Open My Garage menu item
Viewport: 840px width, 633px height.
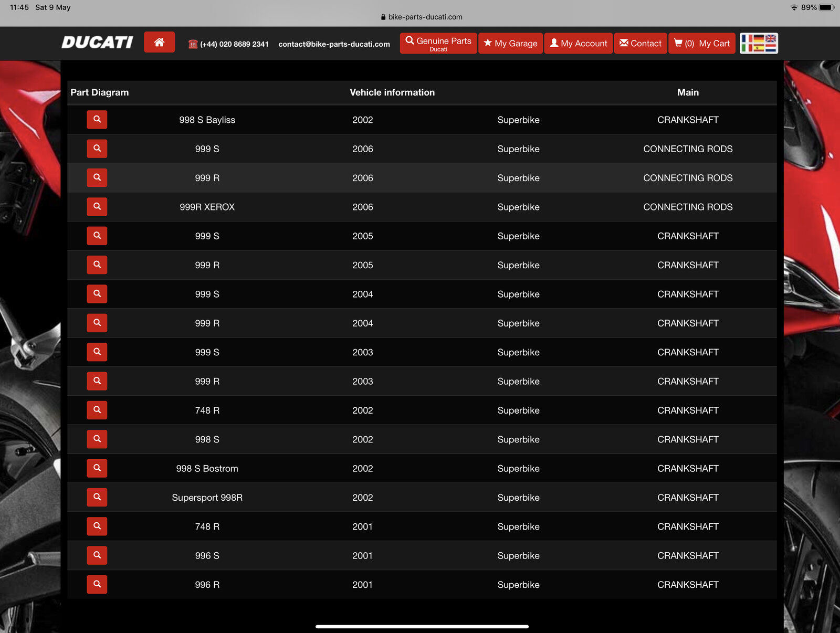(x=510, y=43)
